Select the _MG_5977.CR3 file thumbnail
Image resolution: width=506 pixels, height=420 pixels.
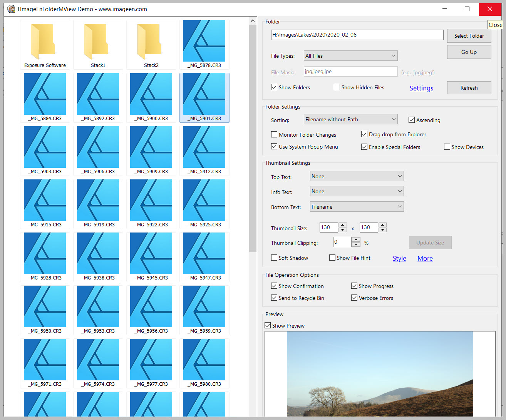(151, 363)
